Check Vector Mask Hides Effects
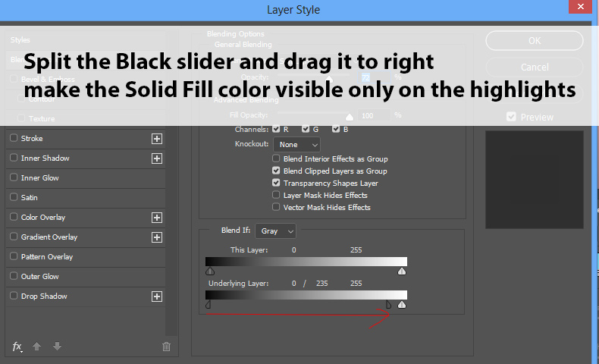599x364 pixels. [x=276, y=207]
